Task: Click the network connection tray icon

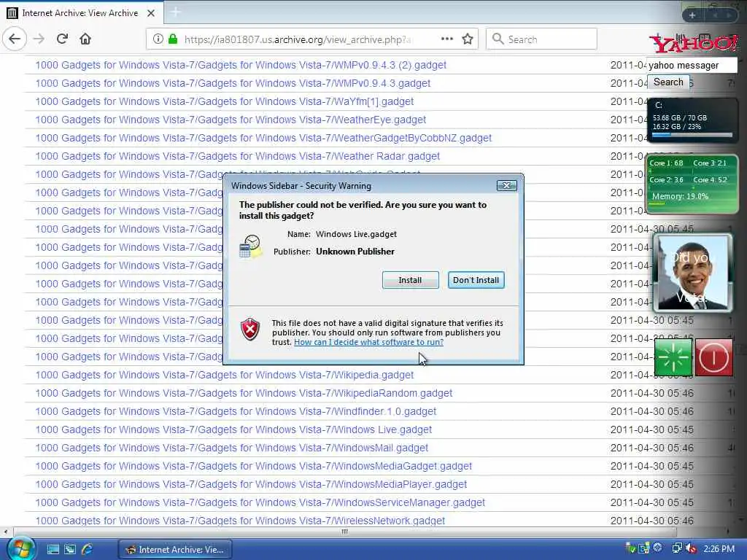Action: point(676,548)
